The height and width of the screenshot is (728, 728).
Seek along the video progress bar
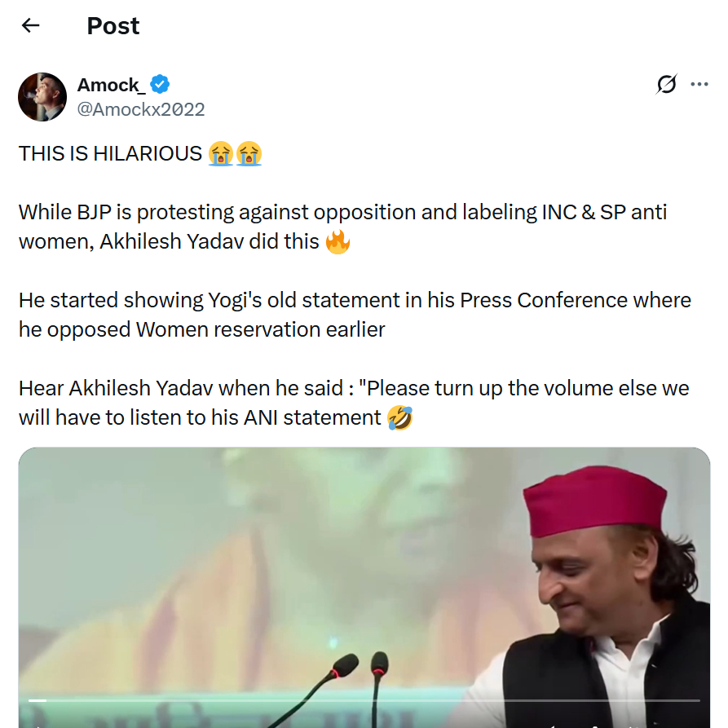[367, 700]
